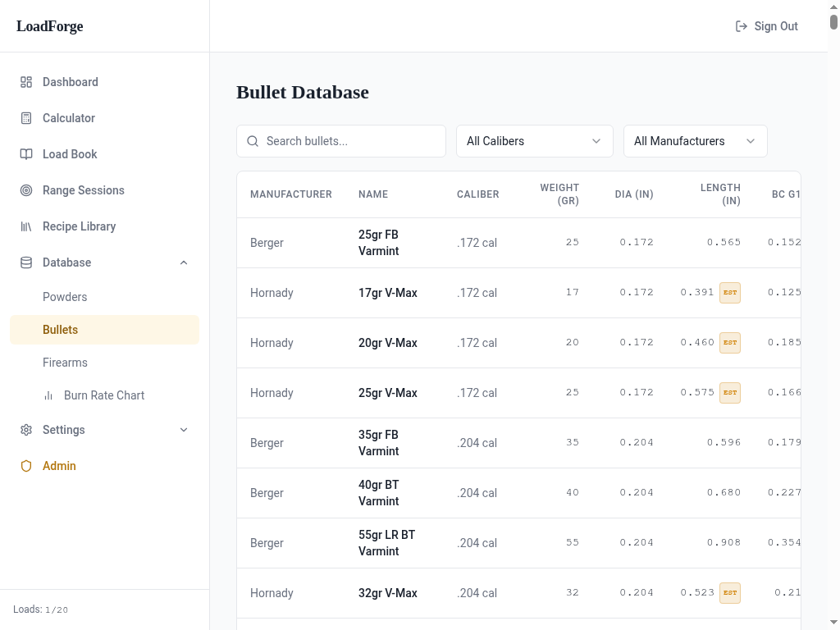The image size is (840, 630).
Task: Click the Sign Out arrow icon
Action: (742, 26)
